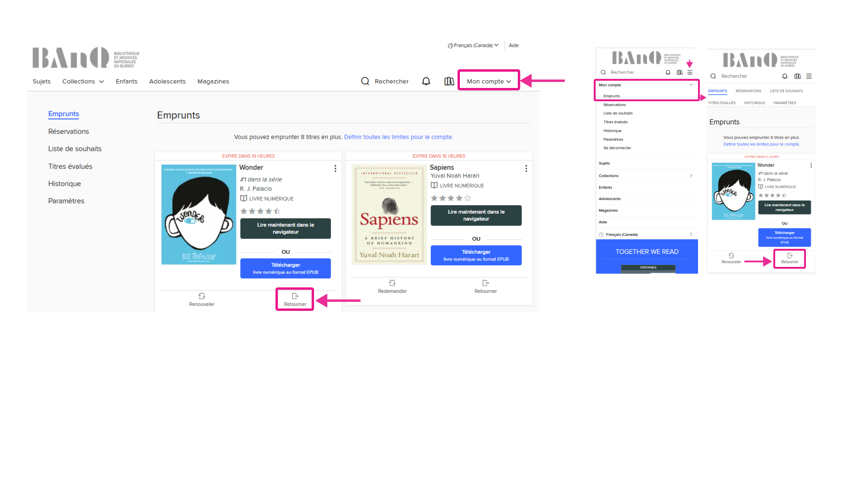This screenshot has height=488, width=868.
Task: Expand the Mon compte dropdown in desktop header
Action: [x=489, y=81]
